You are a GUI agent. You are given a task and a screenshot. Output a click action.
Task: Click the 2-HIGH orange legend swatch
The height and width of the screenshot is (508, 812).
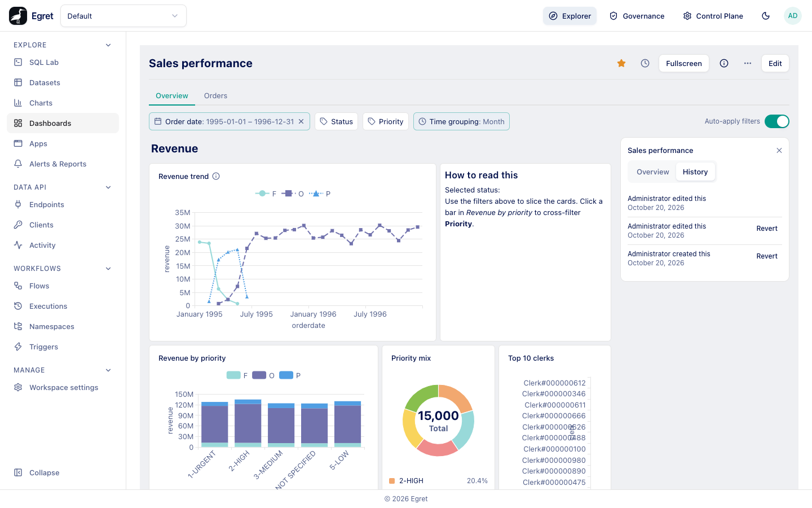coord(392,481)
